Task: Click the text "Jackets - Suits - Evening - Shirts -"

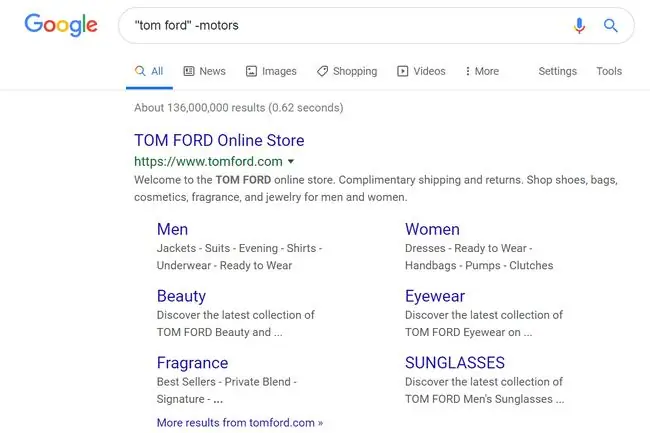Action: pos(240,248)
